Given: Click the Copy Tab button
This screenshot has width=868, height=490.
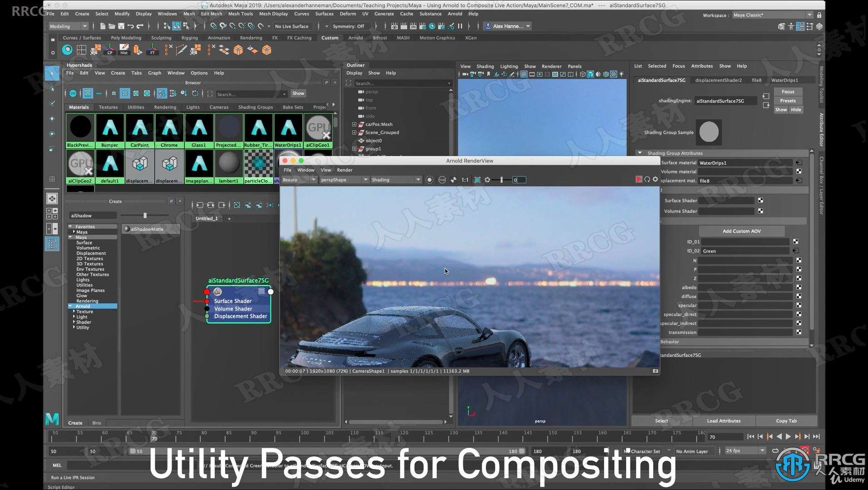Looking at the screenshot, I should pos(786,421).
